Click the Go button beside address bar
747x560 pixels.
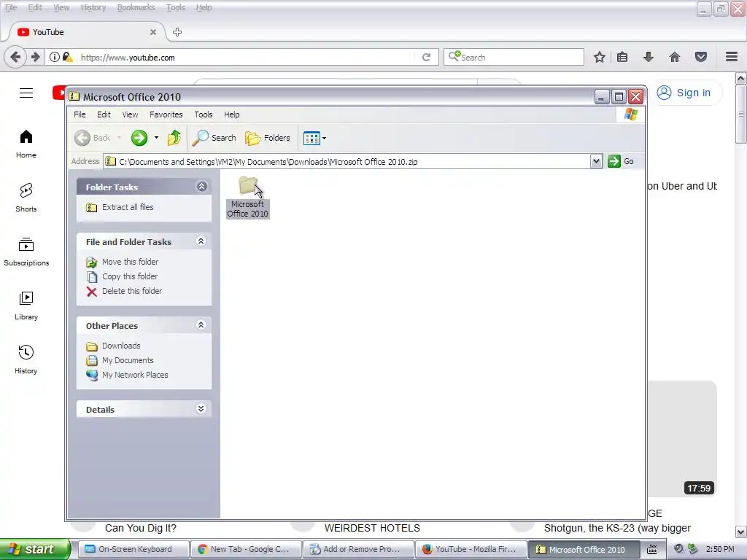point(622,161)
